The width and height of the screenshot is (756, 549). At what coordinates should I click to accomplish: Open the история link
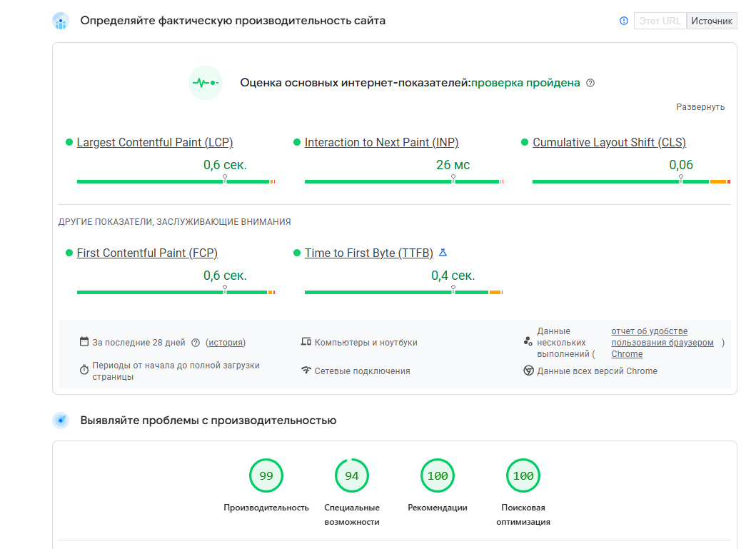[225, 343]
